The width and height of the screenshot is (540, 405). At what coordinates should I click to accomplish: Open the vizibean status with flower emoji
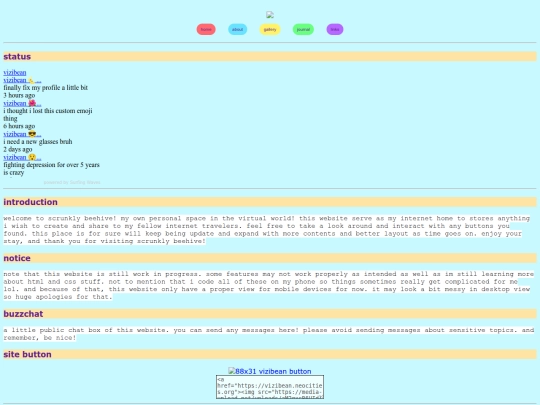pyautogui.click(x=22, y=103)
